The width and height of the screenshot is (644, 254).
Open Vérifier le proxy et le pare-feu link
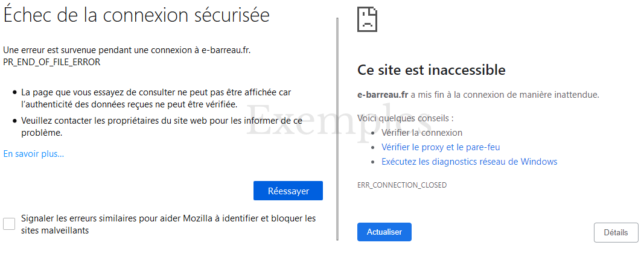[441, 147]
